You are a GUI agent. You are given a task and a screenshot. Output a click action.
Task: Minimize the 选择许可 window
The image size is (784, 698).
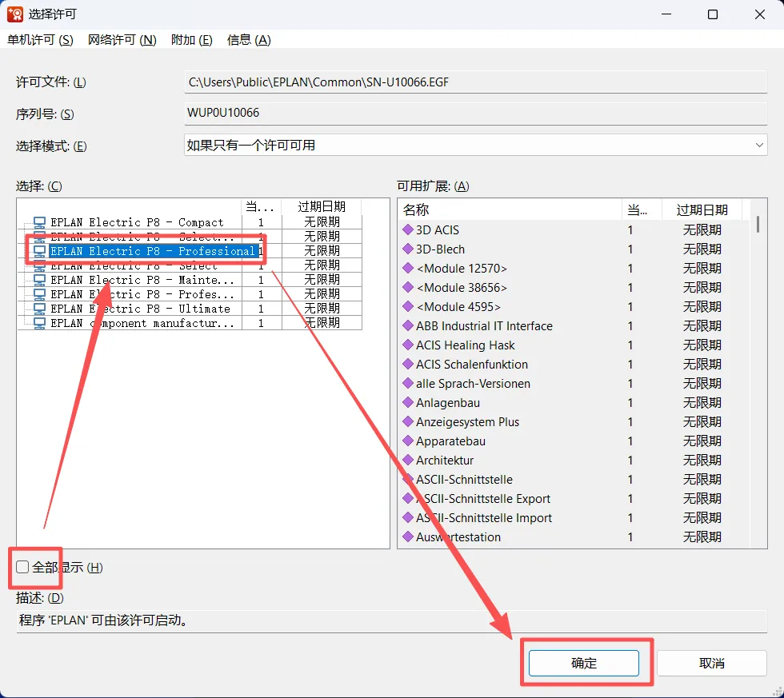tap(666, 14)
